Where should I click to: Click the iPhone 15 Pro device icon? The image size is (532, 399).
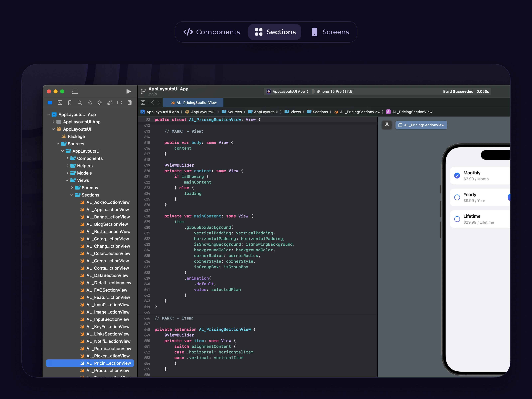(313, 91)
